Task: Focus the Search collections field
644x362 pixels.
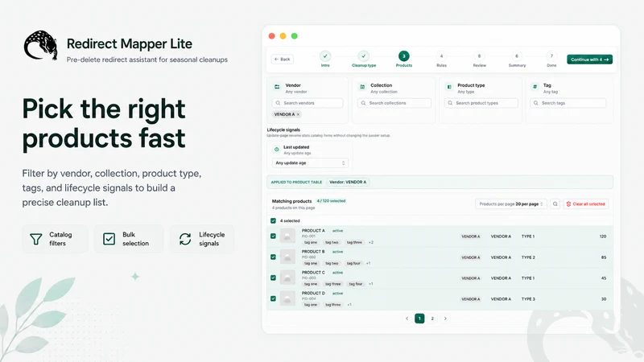Action: [x=394, y=103]
